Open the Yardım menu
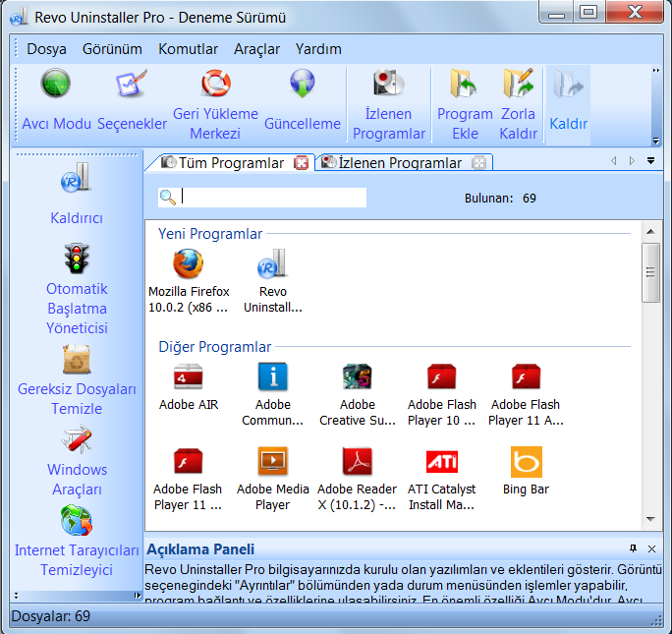672x634 pixels. 318,49
